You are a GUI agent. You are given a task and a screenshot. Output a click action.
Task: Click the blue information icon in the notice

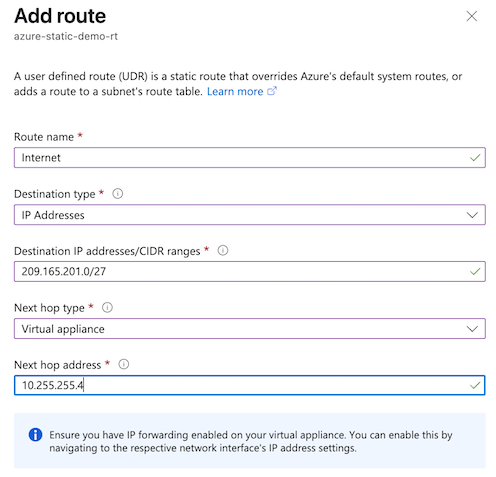(x=35, y=435)
